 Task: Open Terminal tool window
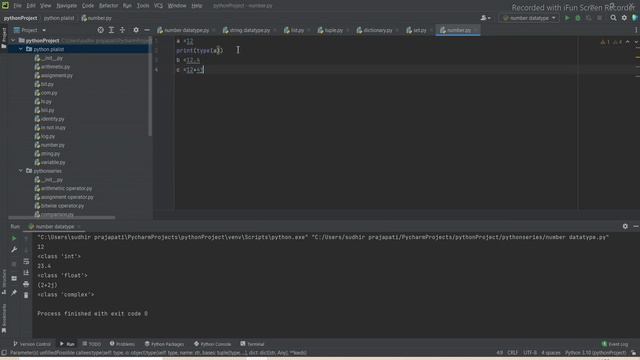pyautogui.click(x=252, y=344)
